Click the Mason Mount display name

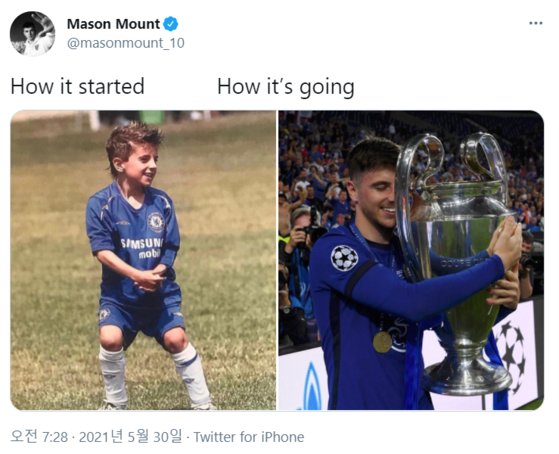coord(113,24)
